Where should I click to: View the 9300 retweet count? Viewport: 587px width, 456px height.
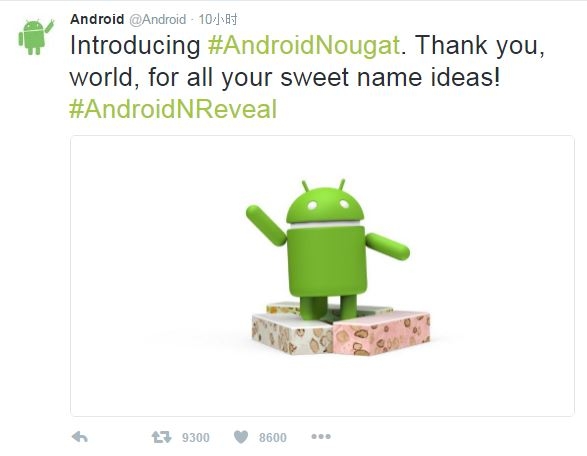tap(195, 437)
